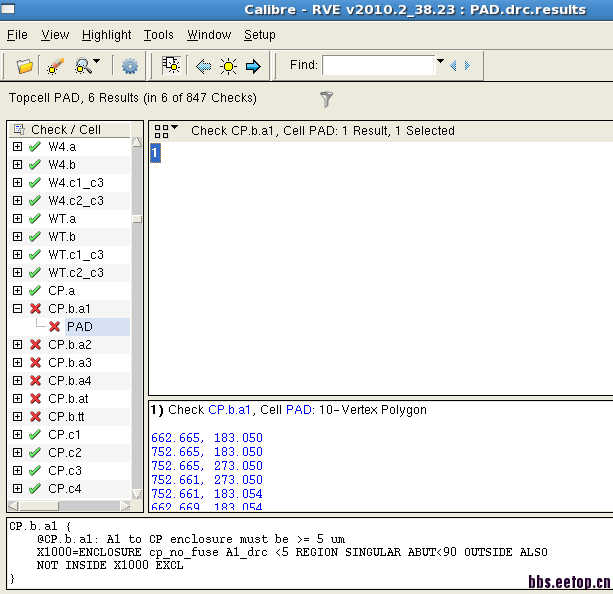Screen dimensions: 613x594
Task: Click the green checkmark beside CP.c2
Action: click(35, 452)
